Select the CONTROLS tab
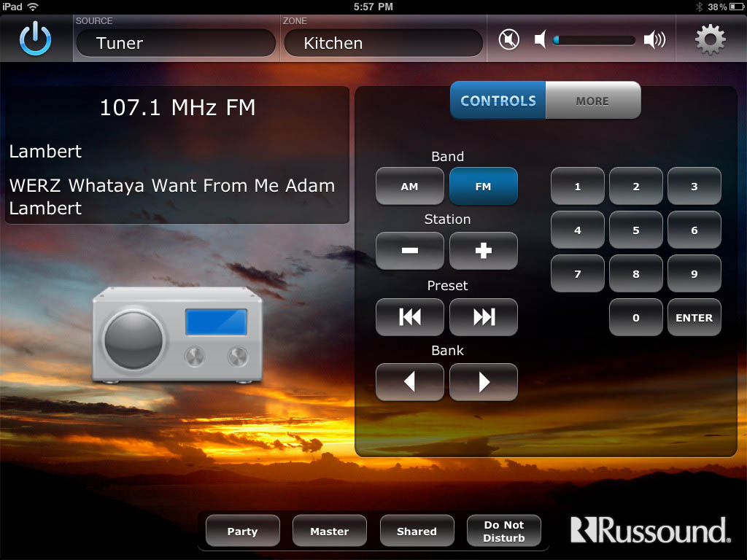747x560 pixels. tap(498, 101)
